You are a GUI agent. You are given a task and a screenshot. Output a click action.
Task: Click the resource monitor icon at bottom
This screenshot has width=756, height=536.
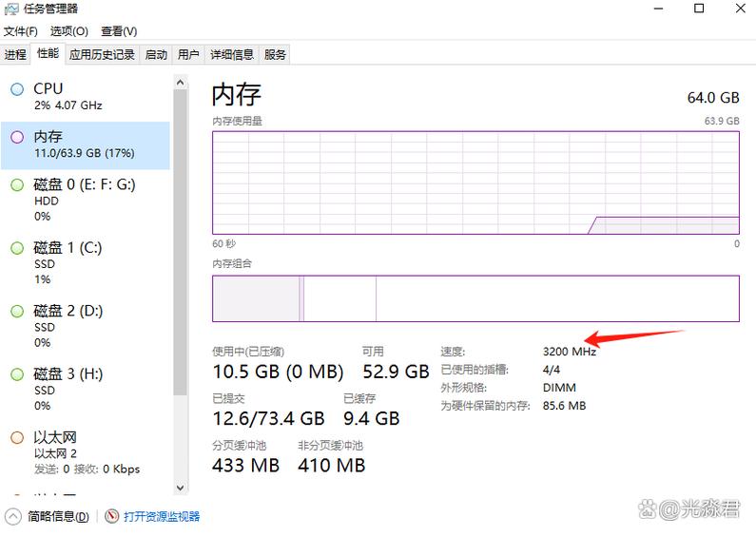[x=112, y=516]
